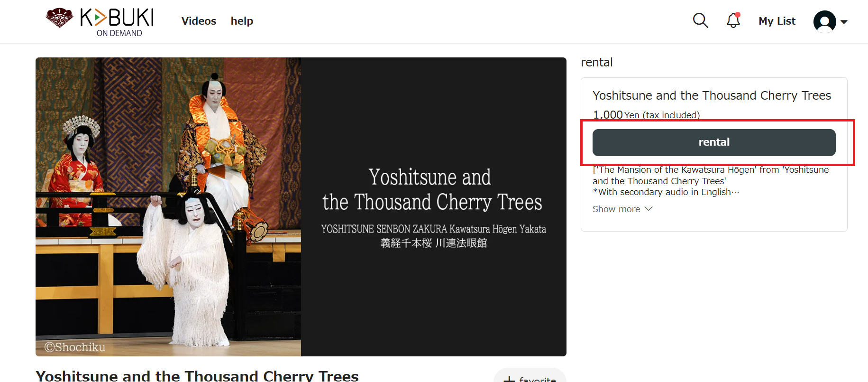Click the kabuki stage photo thumbnail
Screen dimensions: 868x382
coord(168,207)
